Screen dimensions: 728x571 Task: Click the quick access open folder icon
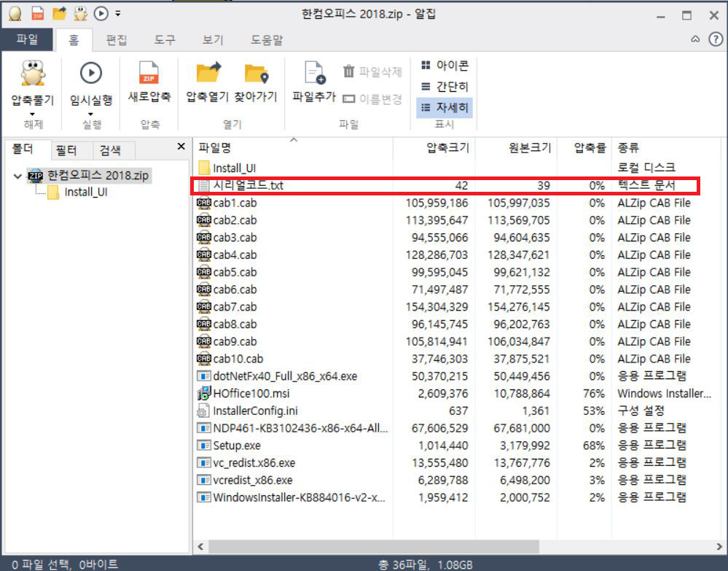pos(60,13)
